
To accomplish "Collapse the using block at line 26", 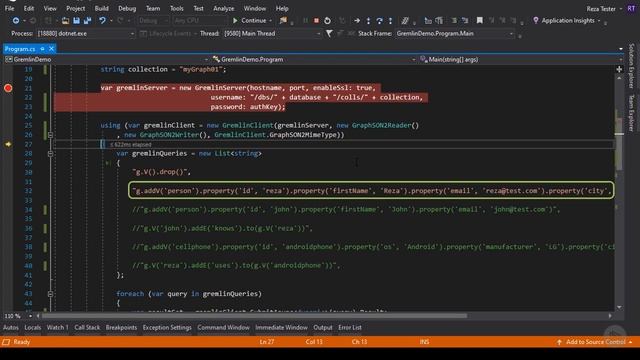I will coord(50,135).
